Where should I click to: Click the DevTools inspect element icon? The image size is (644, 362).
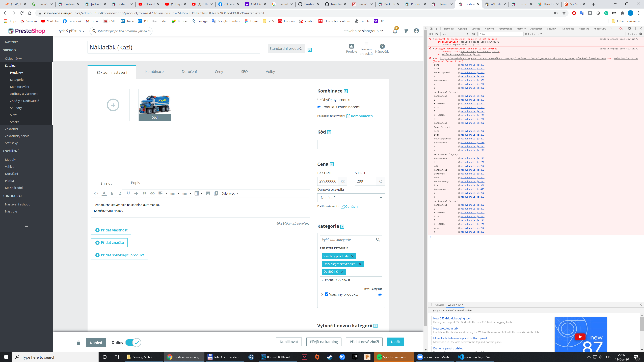431,28
